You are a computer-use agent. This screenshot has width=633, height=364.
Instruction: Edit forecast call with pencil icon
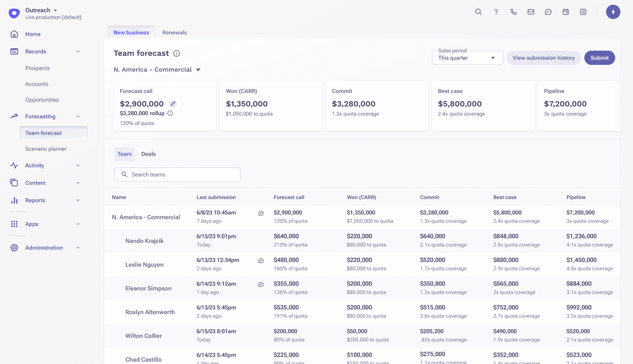pyautogui.click(x=173, y=104)
